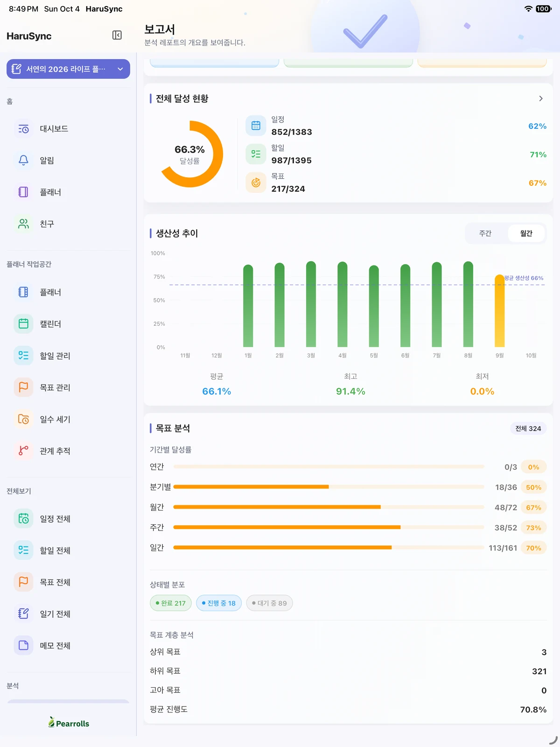
Task: Click the 친구 friends icon
Action: click(23, 224)
